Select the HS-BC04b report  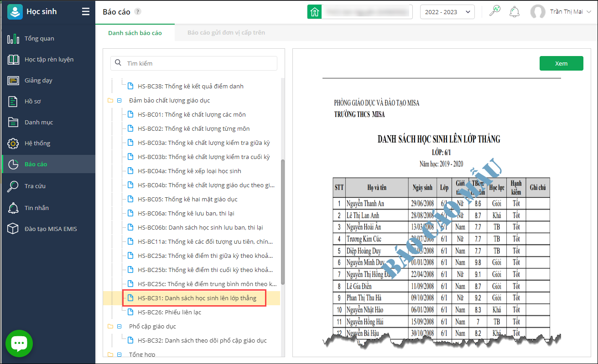click(206, 185)
